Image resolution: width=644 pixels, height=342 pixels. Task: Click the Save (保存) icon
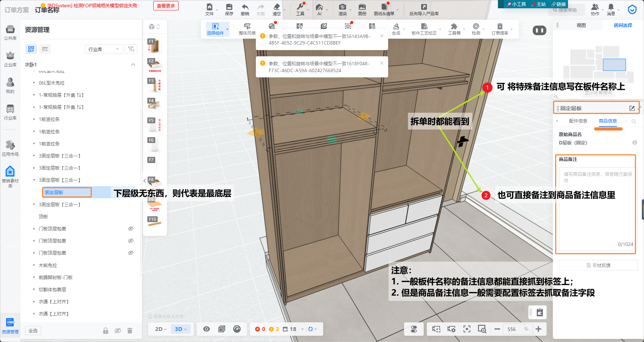pos(229,7)
